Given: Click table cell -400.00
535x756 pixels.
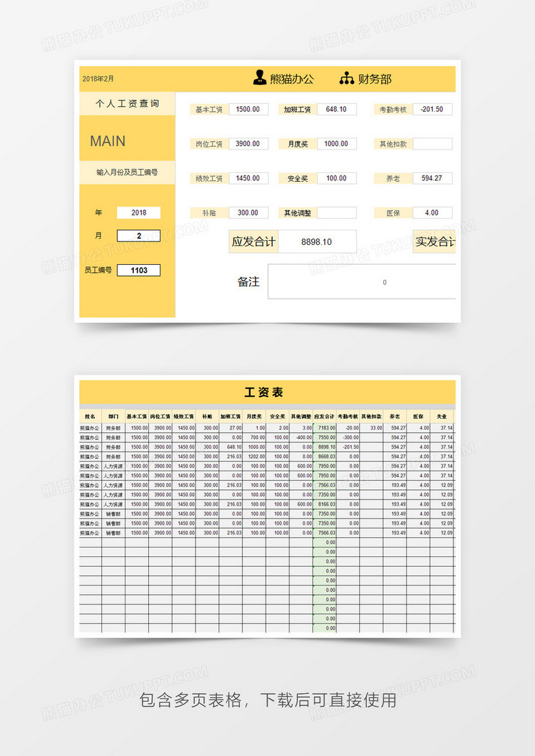Looking at the screenshot, I should (x=301, y=438).
